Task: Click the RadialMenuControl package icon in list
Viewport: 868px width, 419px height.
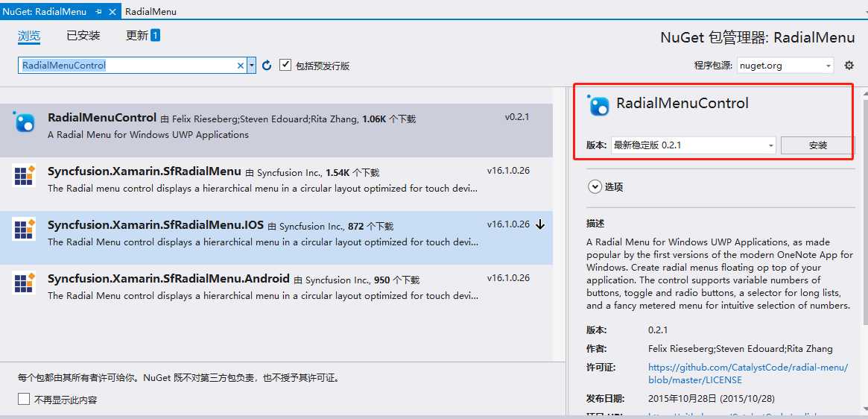Action: click(x=25, y=122)
